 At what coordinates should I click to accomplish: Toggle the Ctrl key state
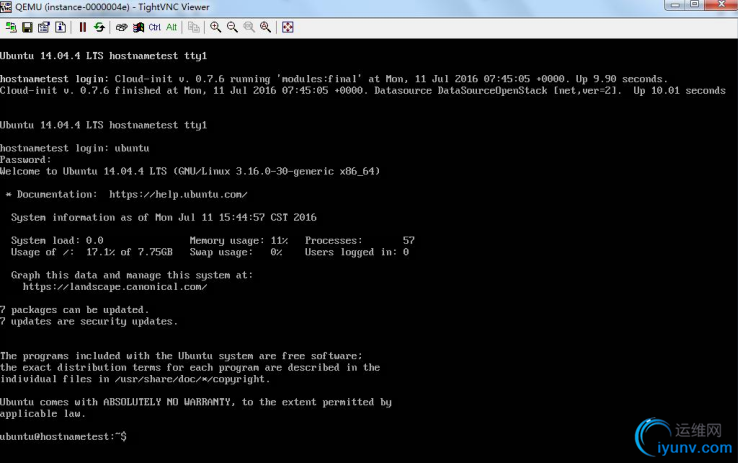[x=155, y=27]
